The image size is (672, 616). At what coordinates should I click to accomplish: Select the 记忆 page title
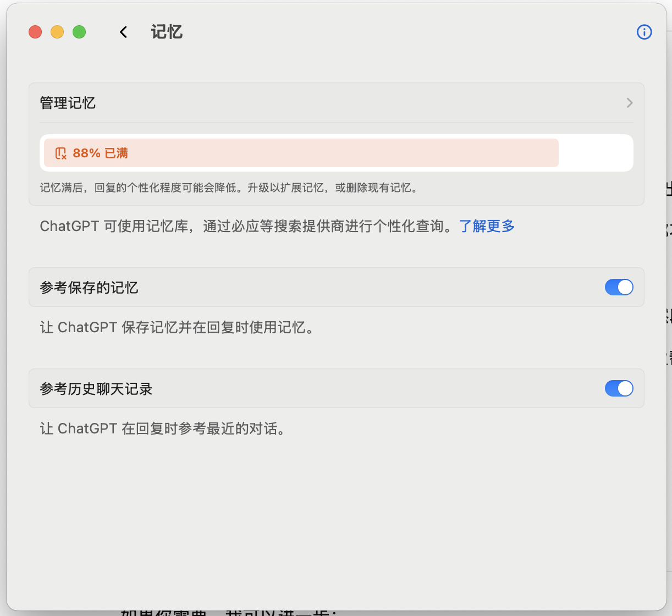tap(167, 32)
